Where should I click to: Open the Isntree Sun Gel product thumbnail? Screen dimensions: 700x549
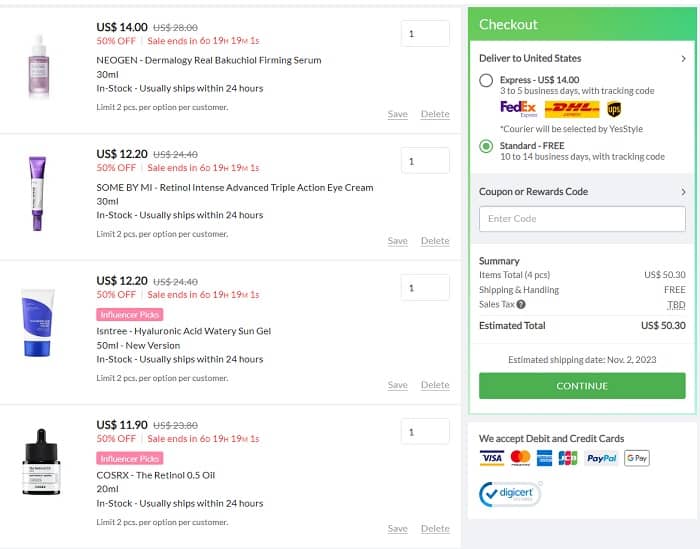39,323
